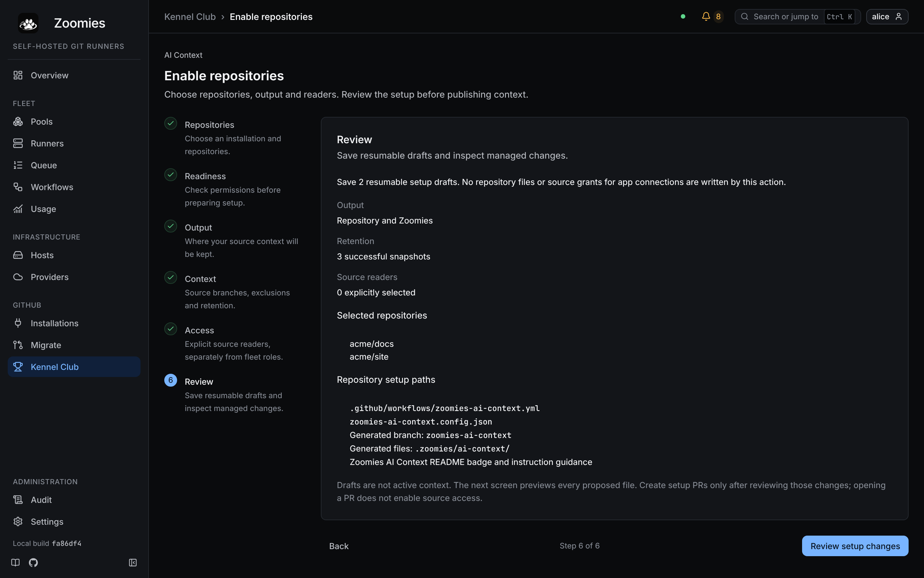Viewport: 924px width, 578px height.
Task: Click the Step 6 of 6 indicator
Action: pyautogui.click(x=580, y=546)
